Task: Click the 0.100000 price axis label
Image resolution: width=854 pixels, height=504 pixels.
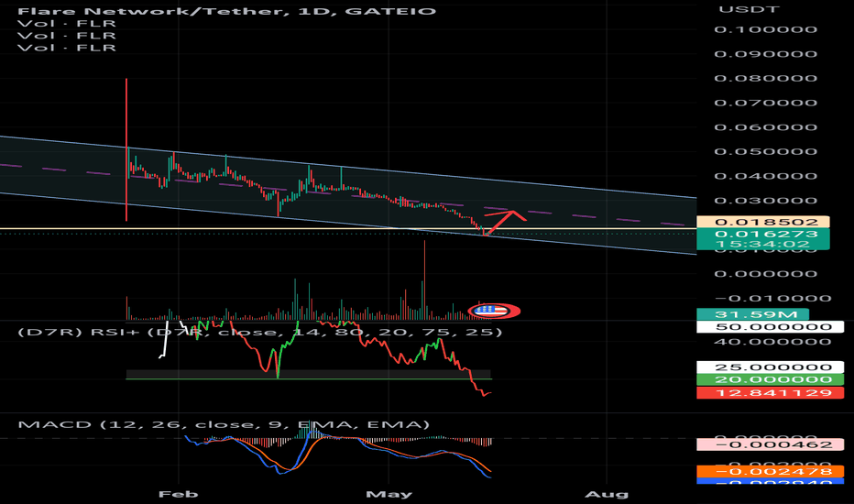Action: pos(766,29)
